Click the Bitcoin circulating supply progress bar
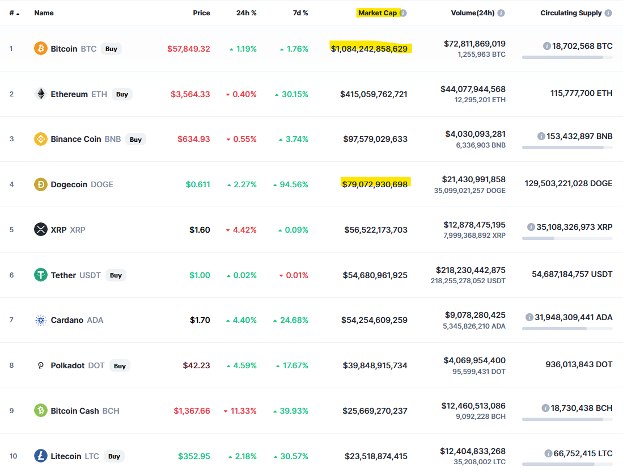The image size is (624, 472). (567, 57)
